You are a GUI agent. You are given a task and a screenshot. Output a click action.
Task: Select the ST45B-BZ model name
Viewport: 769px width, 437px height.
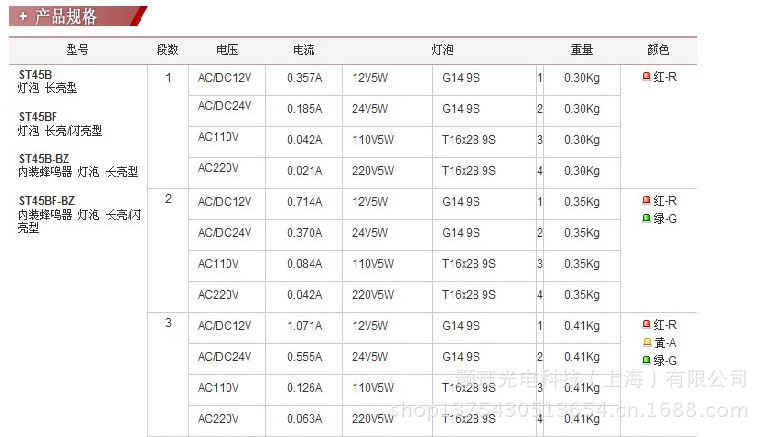44,158
